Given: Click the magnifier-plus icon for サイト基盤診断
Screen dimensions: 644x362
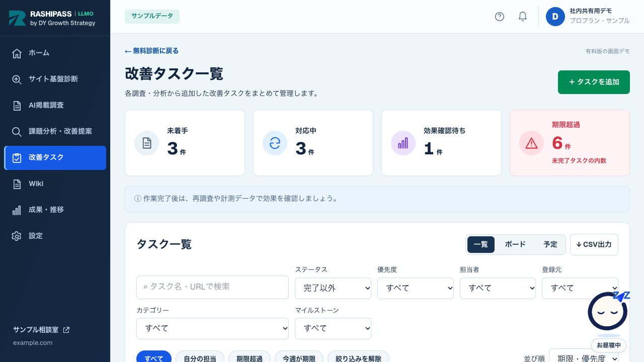Looking at the screenshot, I should 17,79.
